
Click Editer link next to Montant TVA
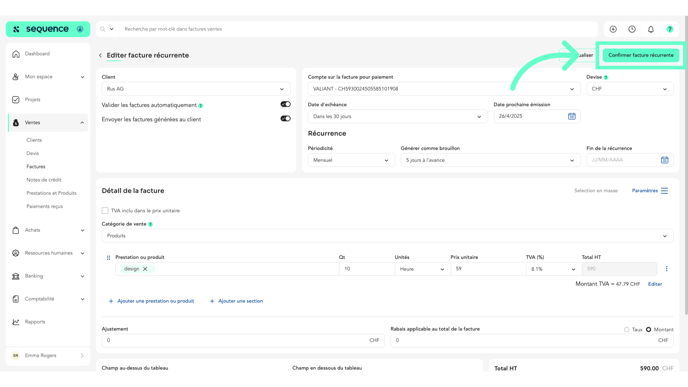coord(655,284)
